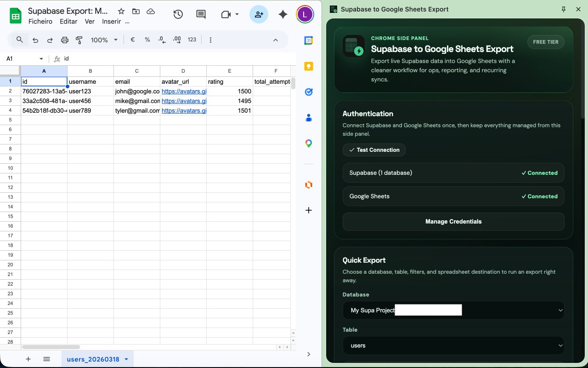Open version history clock icon
The image size is (588, 368).
pyautogui.click(x=178, y=14)
